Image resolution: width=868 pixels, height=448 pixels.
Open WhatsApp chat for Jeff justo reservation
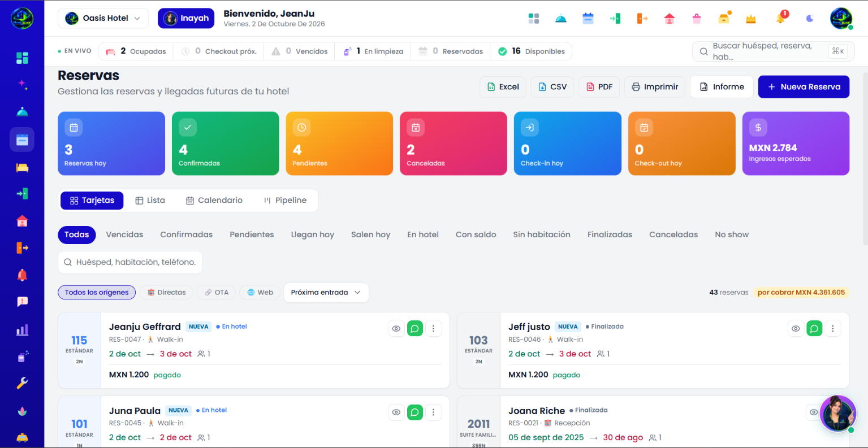pyautogui.click(x=814, y=328)
